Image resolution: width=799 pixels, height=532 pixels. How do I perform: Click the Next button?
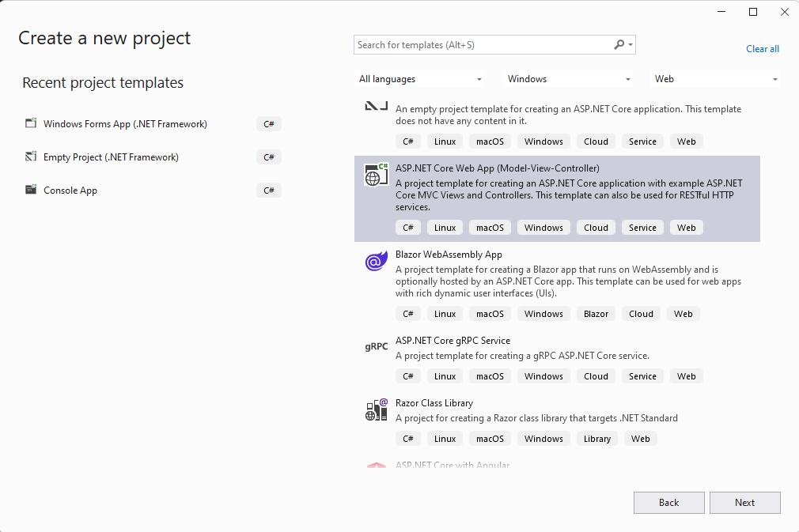(744, 503)
